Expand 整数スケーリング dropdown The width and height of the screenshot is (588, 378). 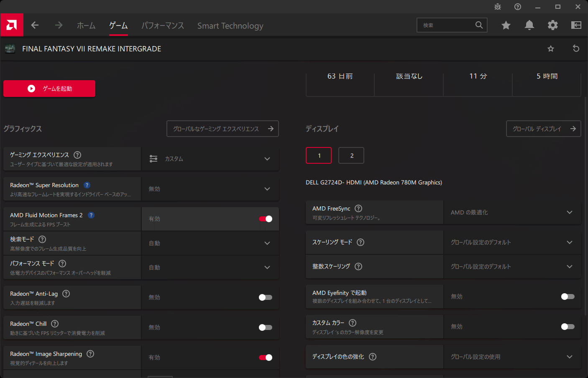(512, 266)
